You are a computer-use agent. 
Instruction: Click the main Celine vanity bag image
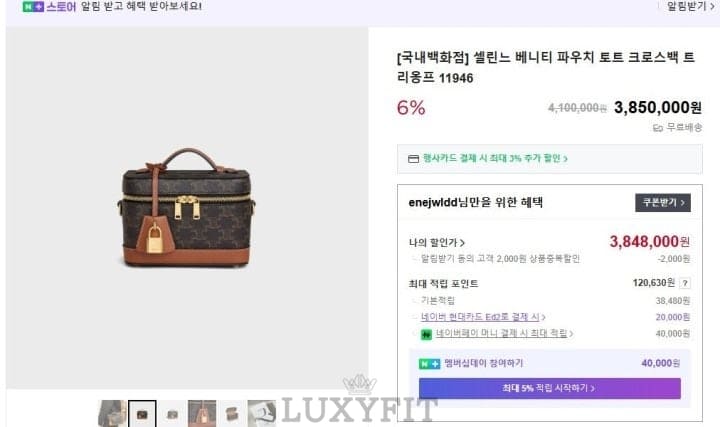coord(187,208)
